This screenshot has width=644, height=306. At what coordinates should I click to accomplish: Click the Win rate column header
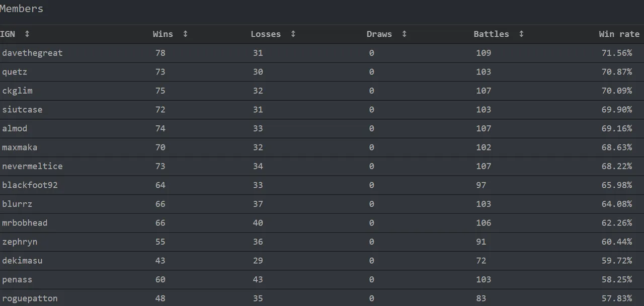pos(619,34)
